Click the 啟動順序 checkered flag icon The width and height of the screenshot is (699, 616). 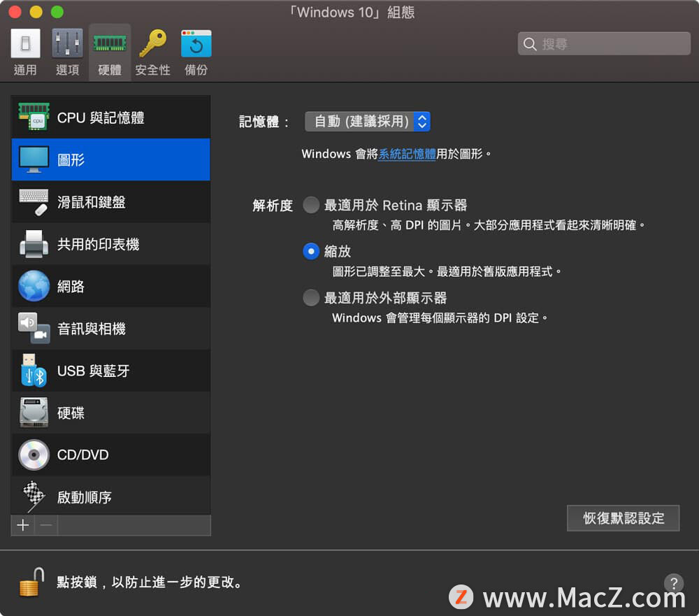[34, 496]
